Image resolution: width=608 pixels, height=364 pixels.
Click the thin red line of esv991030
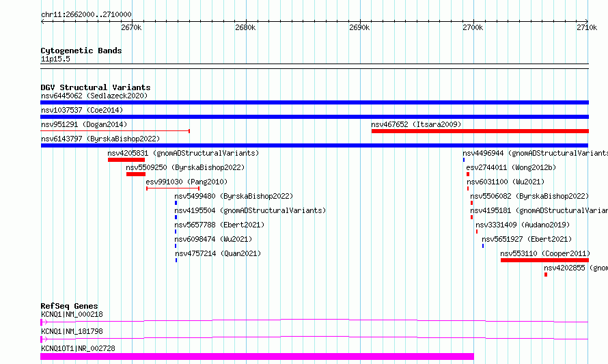(x=173, y=188)
